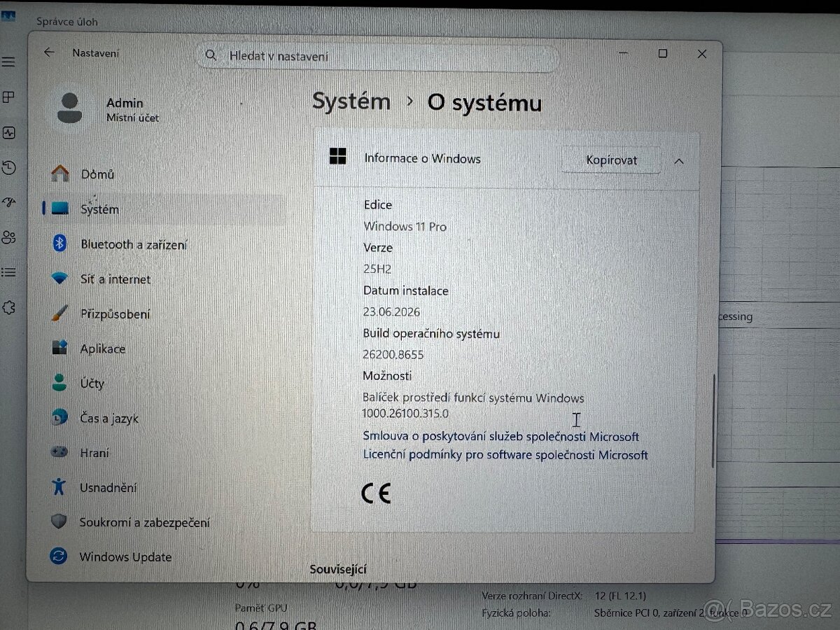The image size is (840, 630).
Task: Open Task Manager Performance pulse icon
Action: tap(8, 132)
